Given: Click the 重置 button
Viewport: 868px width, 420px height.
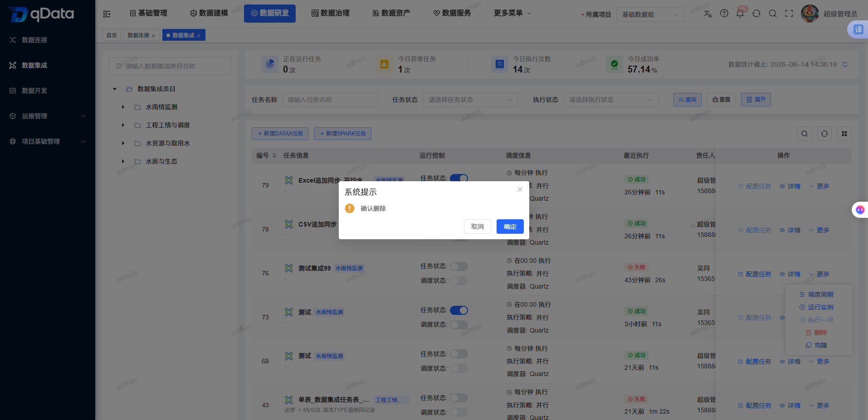Looking at the screenshot, I should click(721, 100).
